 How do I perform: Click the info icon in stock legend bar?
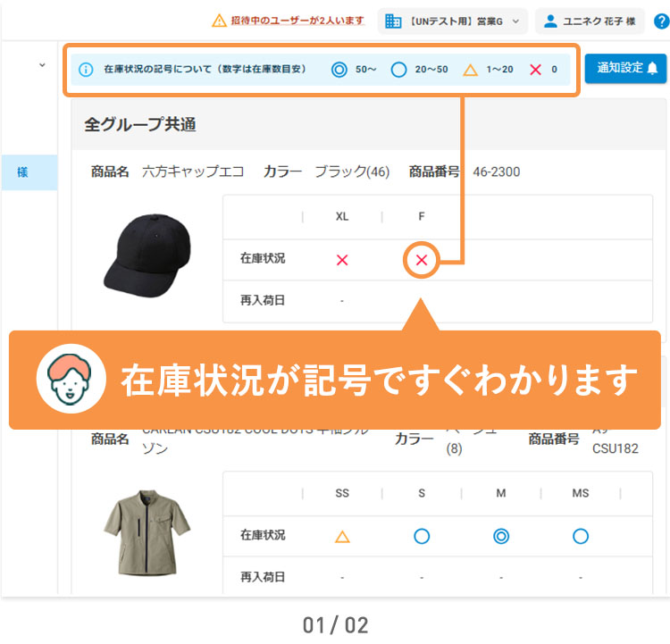pos(86,69)
